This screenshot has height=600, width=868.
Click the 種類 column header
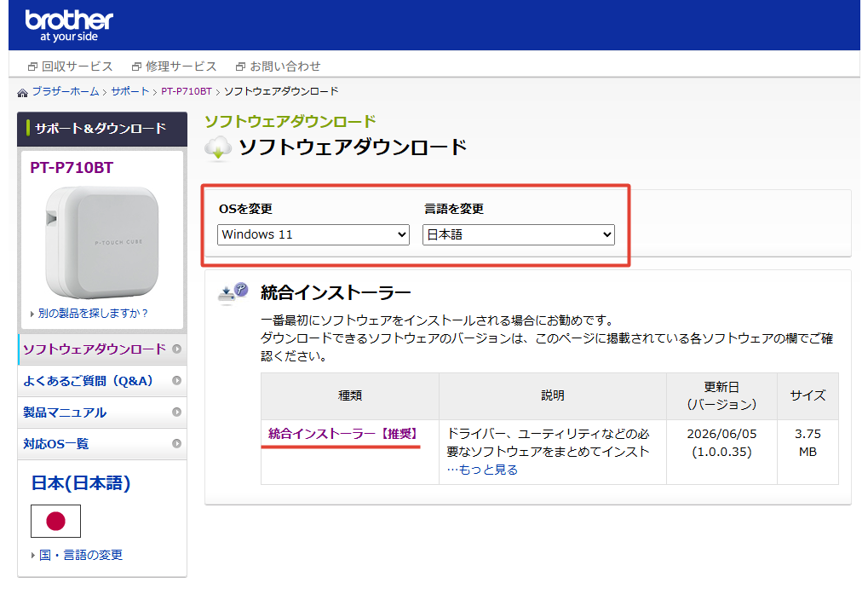[x=350, y=396]
